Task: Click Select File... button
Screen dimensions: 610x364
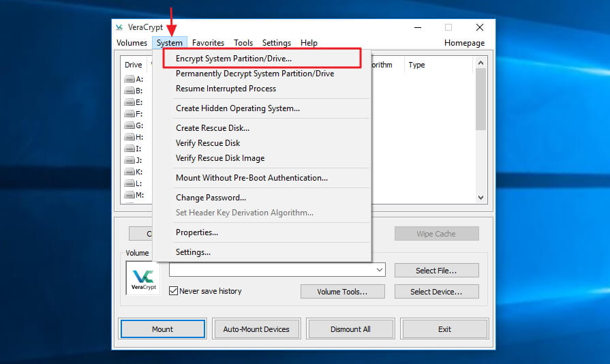Action: click(436, 271)
